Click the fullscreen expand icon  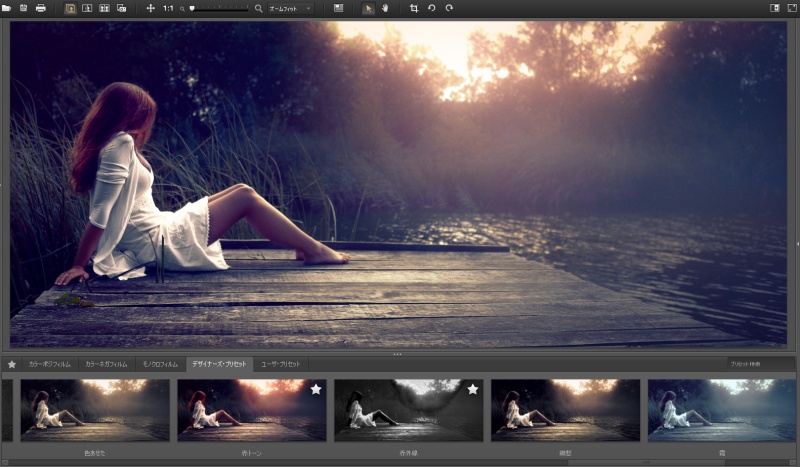(x=791, y=8)
